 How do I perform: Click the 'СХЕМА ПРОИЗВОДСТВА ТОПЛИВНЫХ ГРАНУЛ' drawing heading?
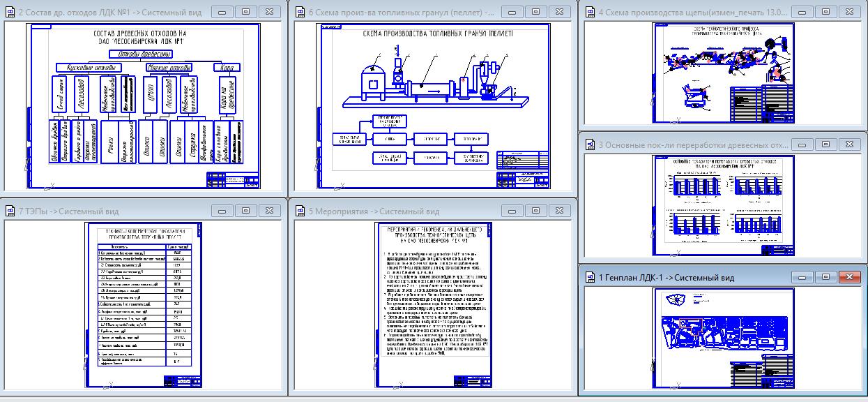click(x=438, y=33)
